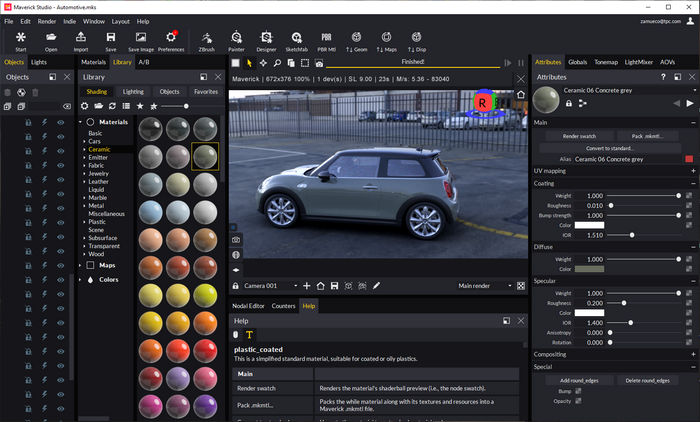Click the Painter toolbar icon
Screen dimensions: 700x422
[x=236, y=38]
